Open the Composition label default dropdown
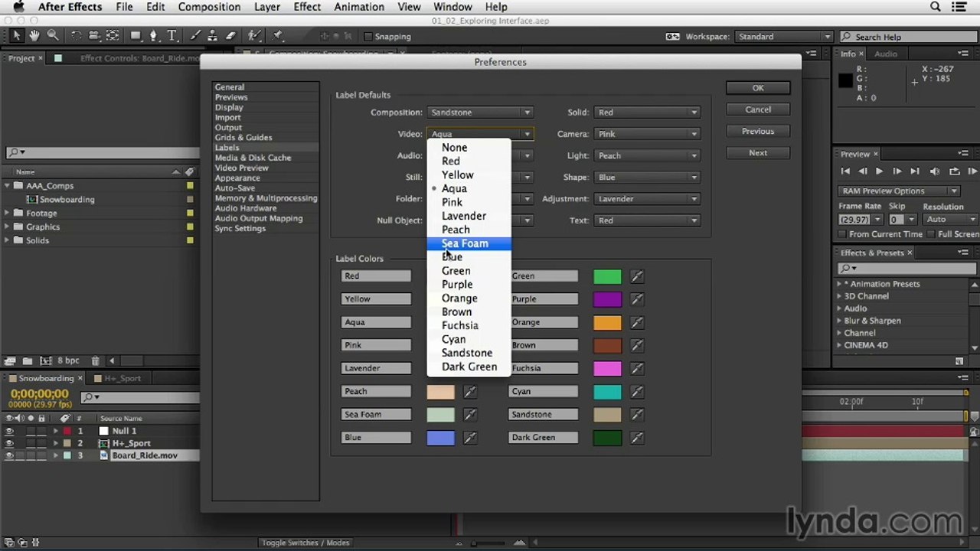 pos(480,112)
